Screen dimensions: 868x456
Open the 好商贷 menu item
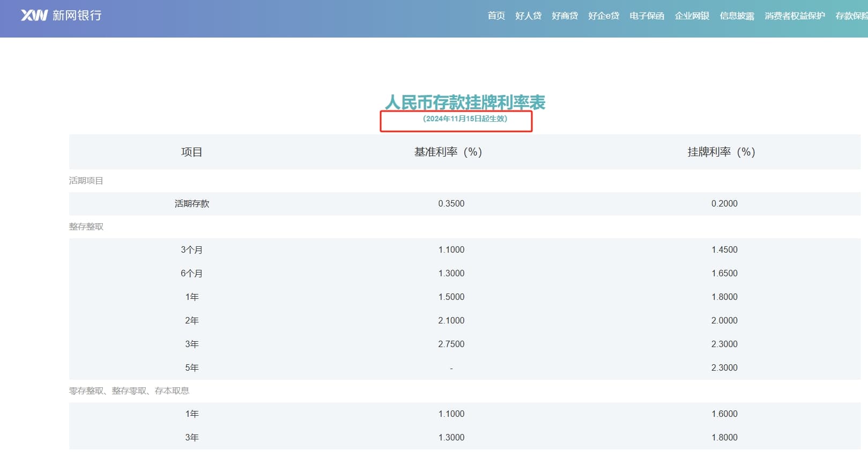tap(565, 16)
